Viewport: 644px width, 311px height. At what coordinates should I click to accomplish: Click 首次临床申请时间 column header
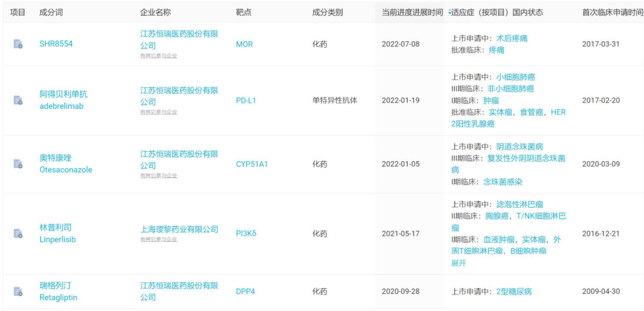[612, 13]
